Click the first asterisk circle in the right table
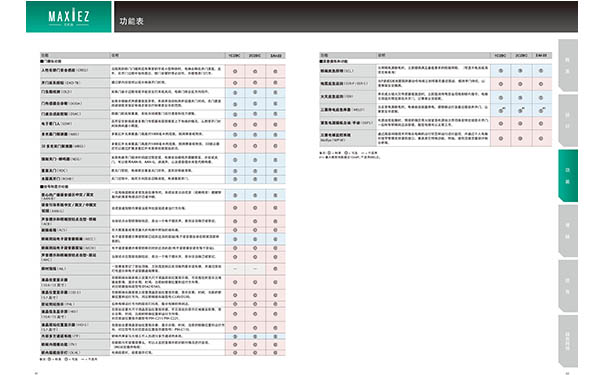The image size is (605, 375). [x=501, y=110]
